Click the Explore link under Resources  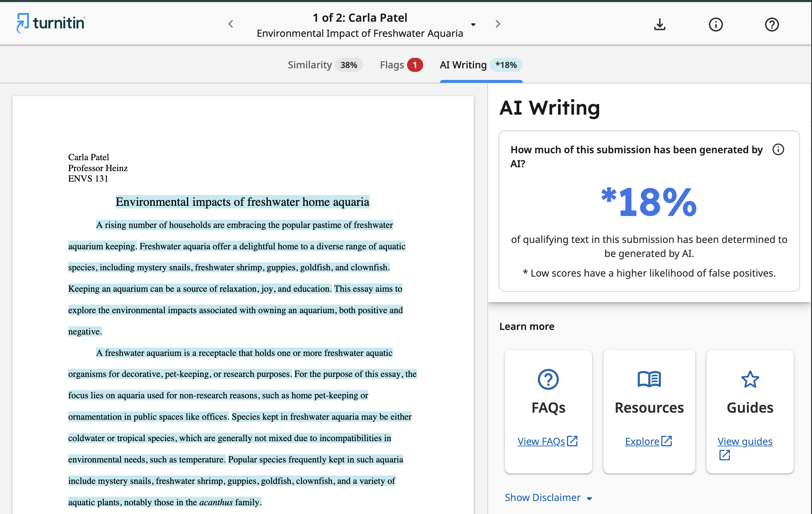(643, 441)
